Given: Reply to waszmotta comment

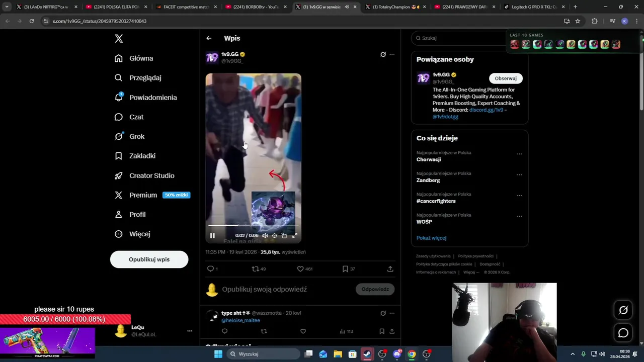Looking at the screenshot, I should tap(224, 331).
